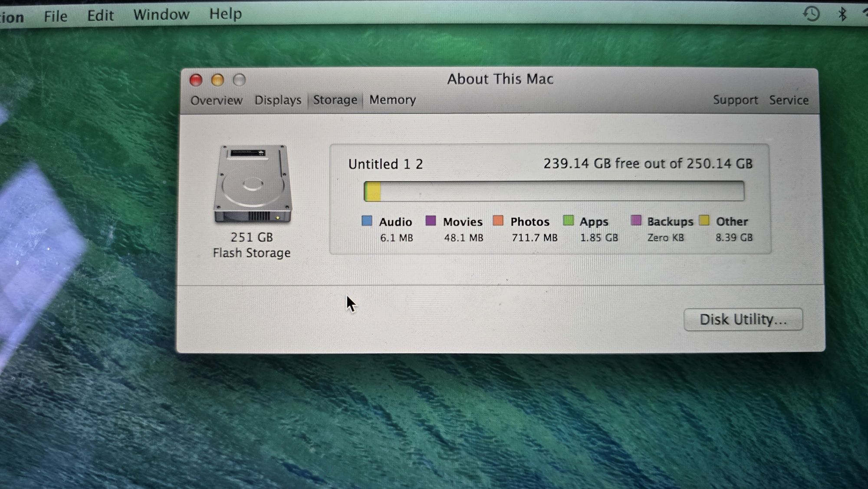Click the Movies 48.1 MB value

coord(464,238)
